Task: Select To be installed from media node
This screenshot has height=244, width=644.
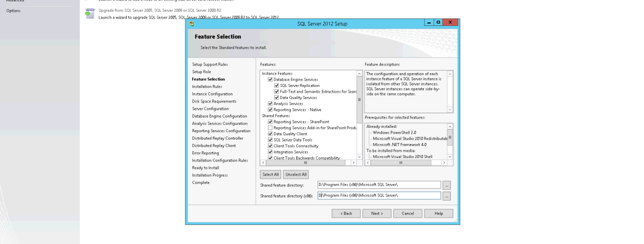Action: (x=388, y=150)
